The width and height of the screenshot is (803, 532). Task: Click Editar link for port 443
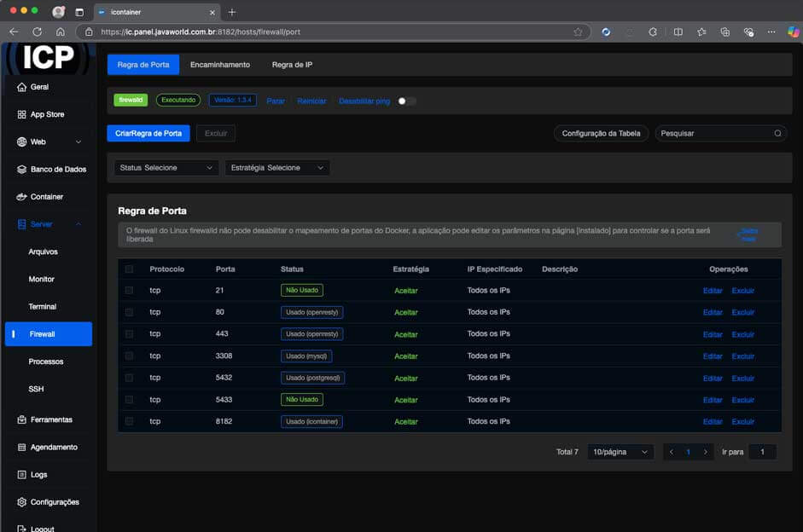pos(712,334)
